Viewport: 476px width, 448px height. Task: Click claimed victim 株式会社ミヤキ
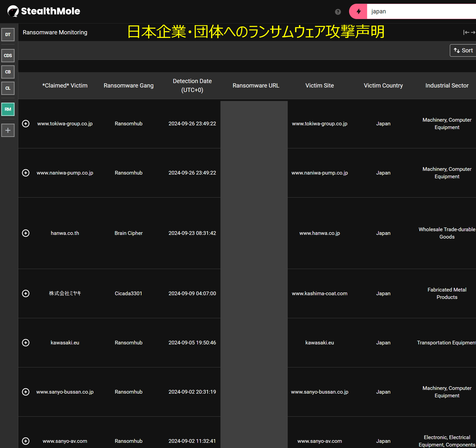(x=65, y=293)
